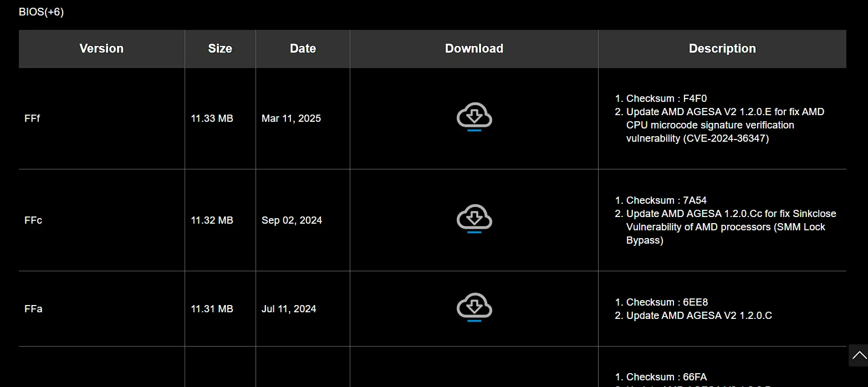Click the Checksum : 7A54 line
The image size is (868, 387).
tap(666, 200)
